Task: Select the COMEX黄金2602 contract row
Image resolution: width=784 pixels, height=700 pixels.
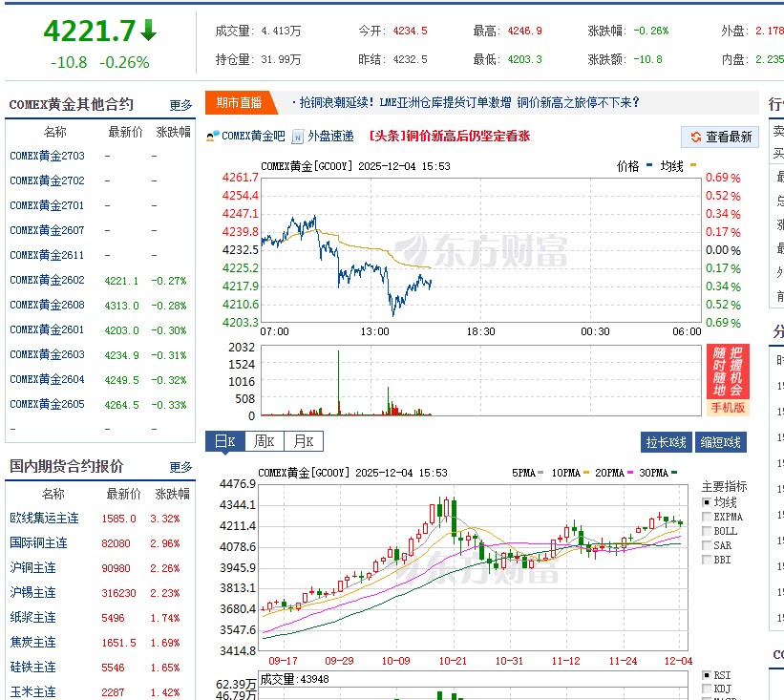Action: click(x=47, y=280)
